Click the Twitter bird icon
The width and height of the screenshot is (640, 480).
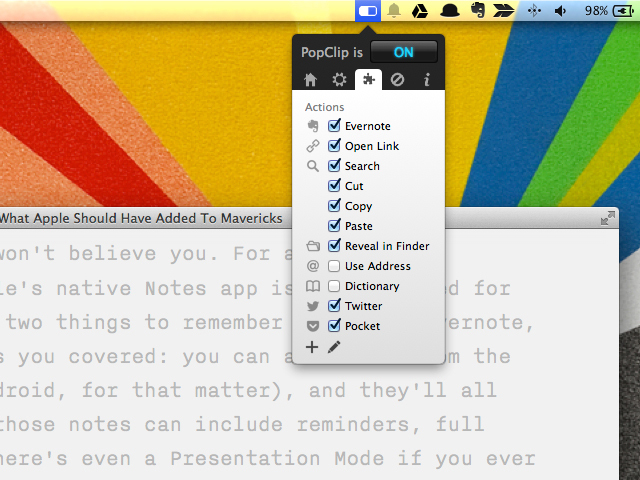(313, 306)
